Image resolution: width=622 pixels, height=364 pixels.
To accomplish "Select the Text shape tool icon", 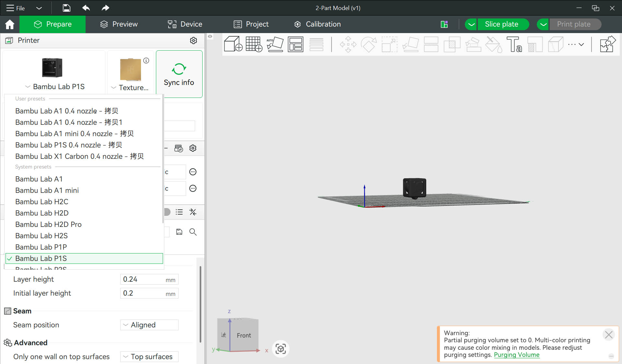I will point(514,44).
